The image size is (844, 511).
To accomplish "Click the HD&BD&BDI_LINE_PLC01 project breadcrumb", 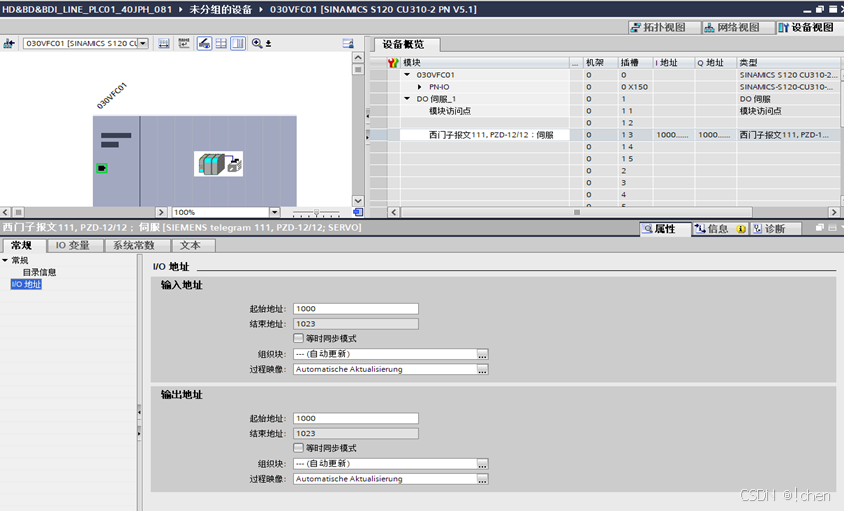I will click(x=87, y=10).
